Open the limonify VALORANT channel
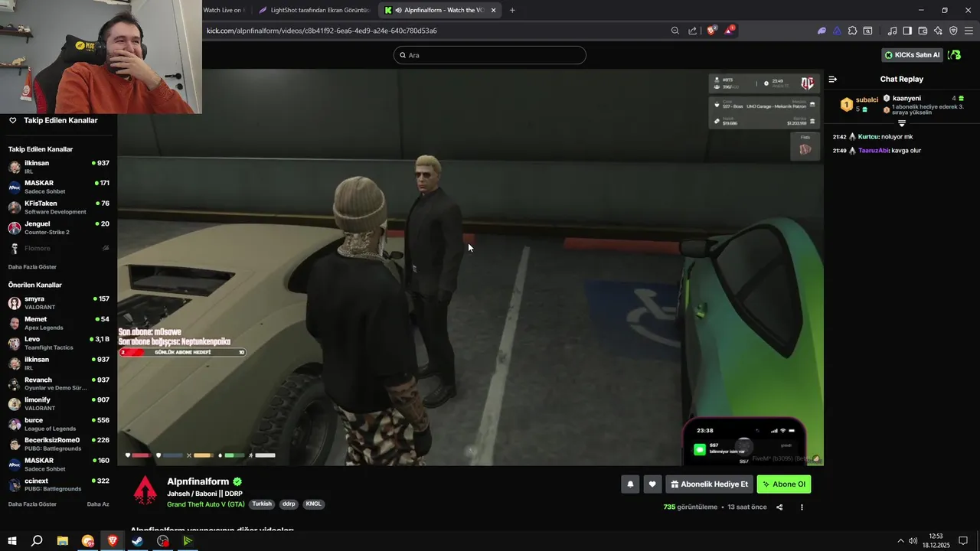Viewport: 980px width, 551px height. [59, 404]
